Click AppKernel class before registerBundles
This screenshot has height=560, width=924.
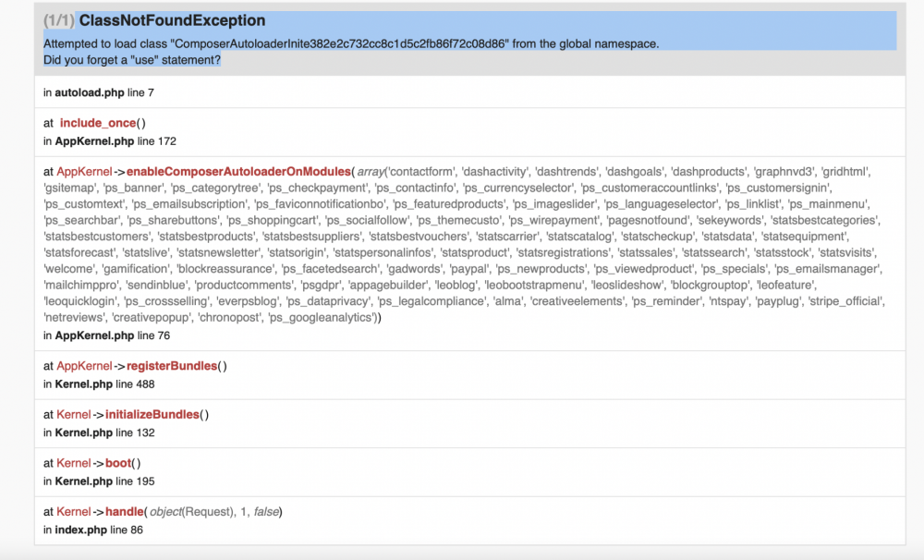pos(84,366)
